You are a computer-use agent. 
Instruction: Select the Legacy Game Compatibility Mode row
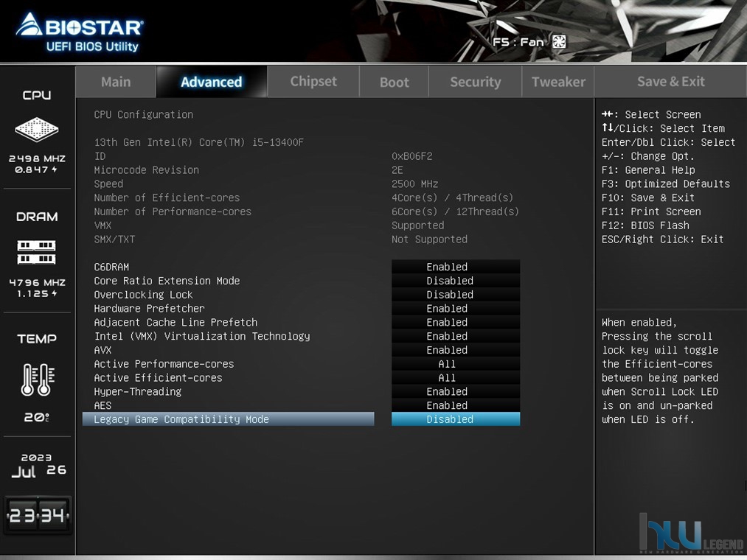(x=228, y=419)
